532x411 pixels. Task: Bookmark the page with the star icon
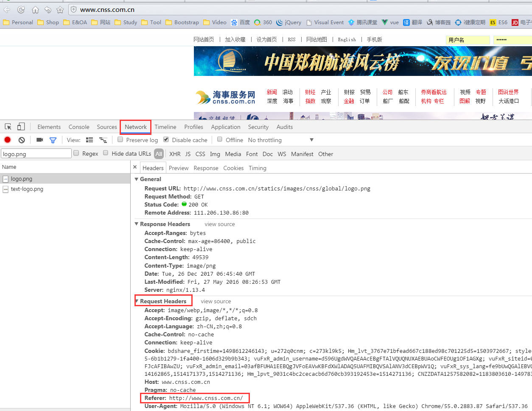coord(60,9)
